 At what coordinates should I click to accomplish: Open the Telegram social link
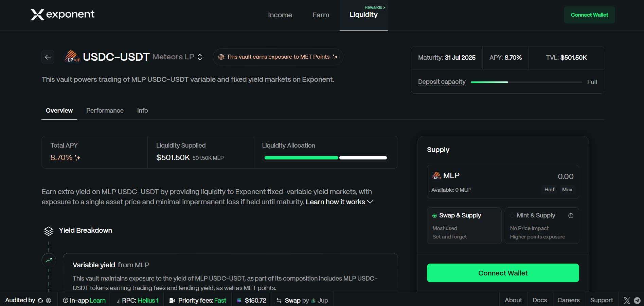[x=637, y=301]
